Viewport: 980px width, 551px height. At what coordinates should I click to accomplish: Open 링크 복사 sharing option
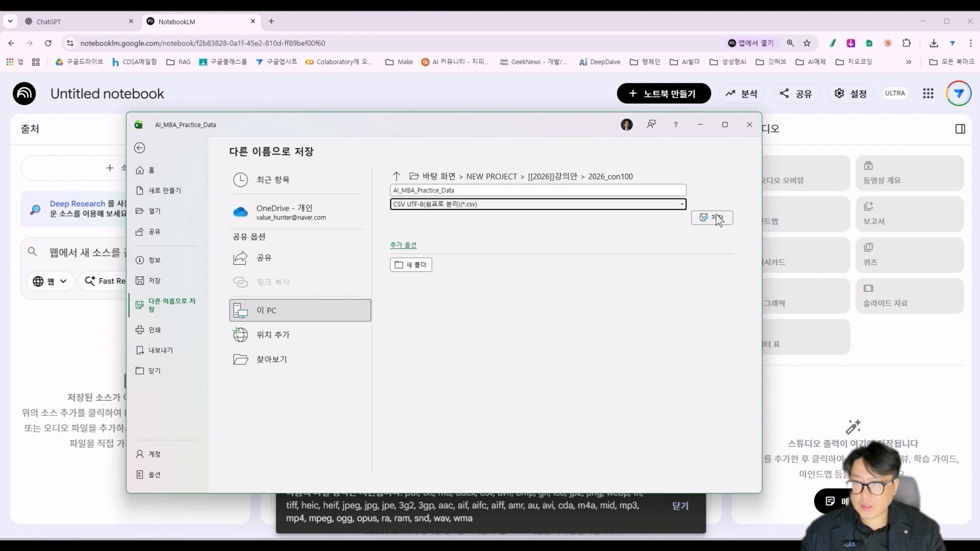click(273, 282)
